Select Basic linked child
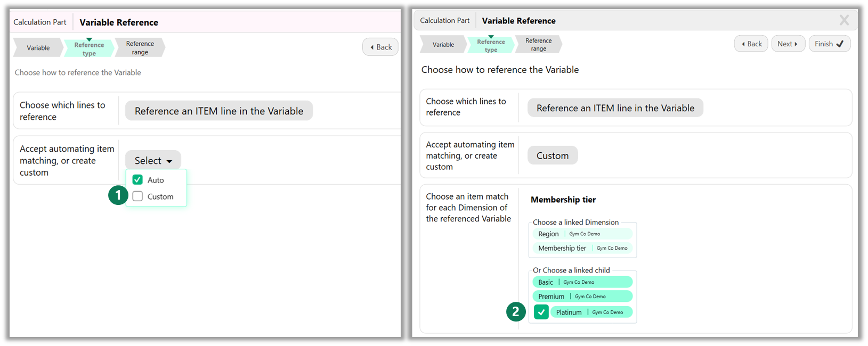 [x=582, y=282]
